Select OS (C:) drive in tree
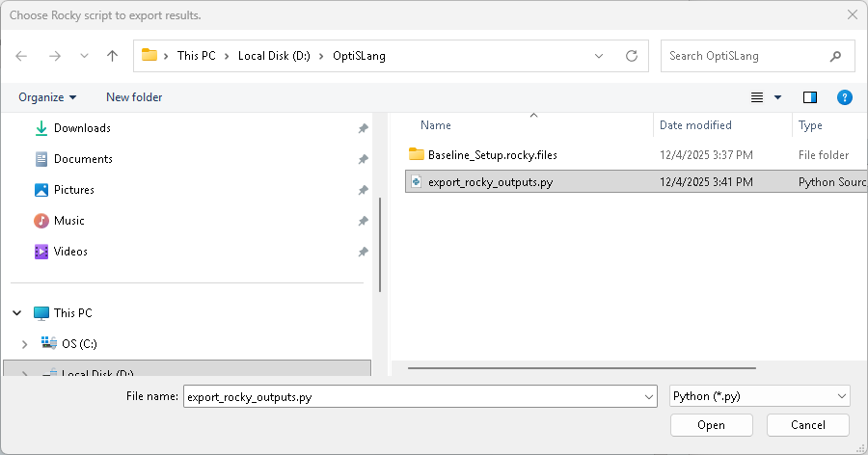The height and width of the screenshot is (455, 868). [79, 344]
